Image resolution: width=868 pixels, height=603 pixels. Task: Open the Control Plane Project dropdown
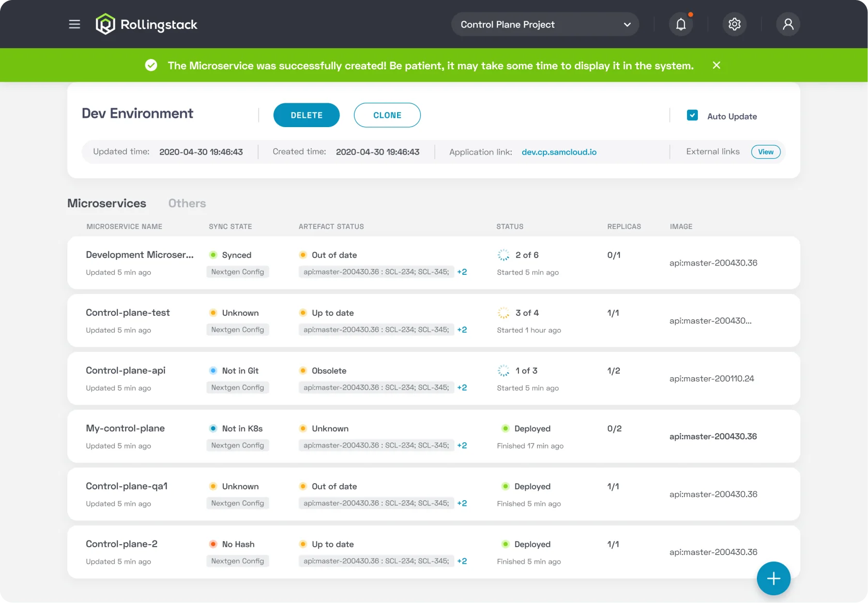[x=545, y=24]
